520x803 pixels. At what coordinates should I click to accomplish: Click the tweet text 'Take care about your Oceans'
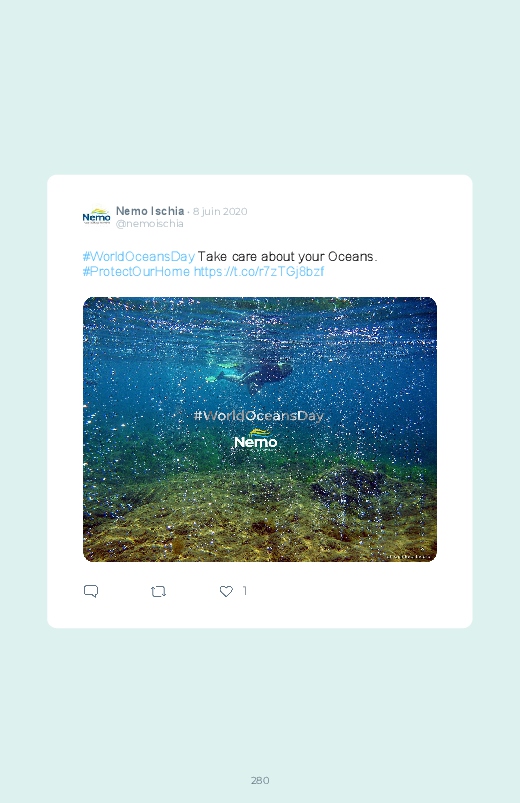point(287,256)
